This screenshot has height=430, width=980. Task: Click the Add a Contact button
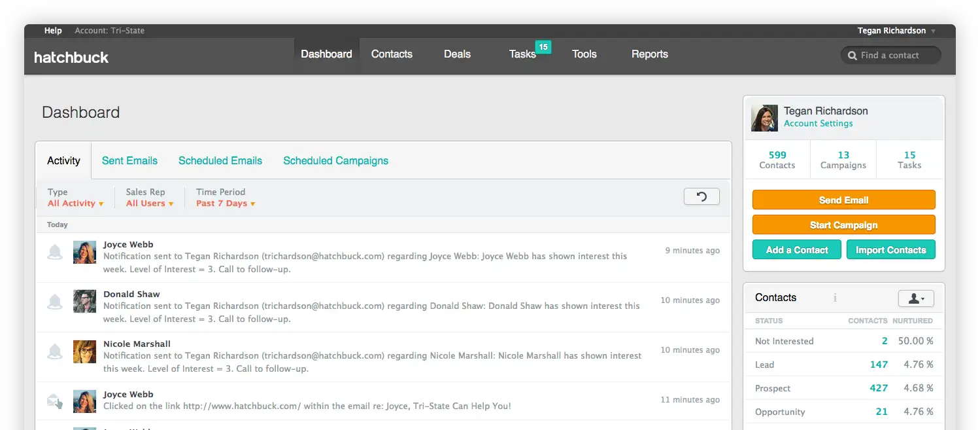(x=796, y=250)
